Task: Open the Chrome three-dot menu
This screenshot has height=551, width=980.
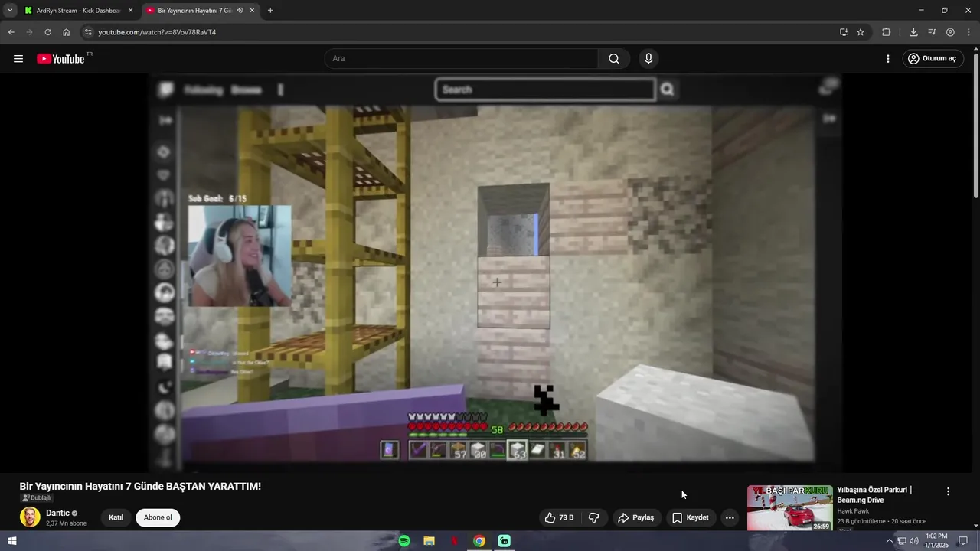Action: pos(969,32)
